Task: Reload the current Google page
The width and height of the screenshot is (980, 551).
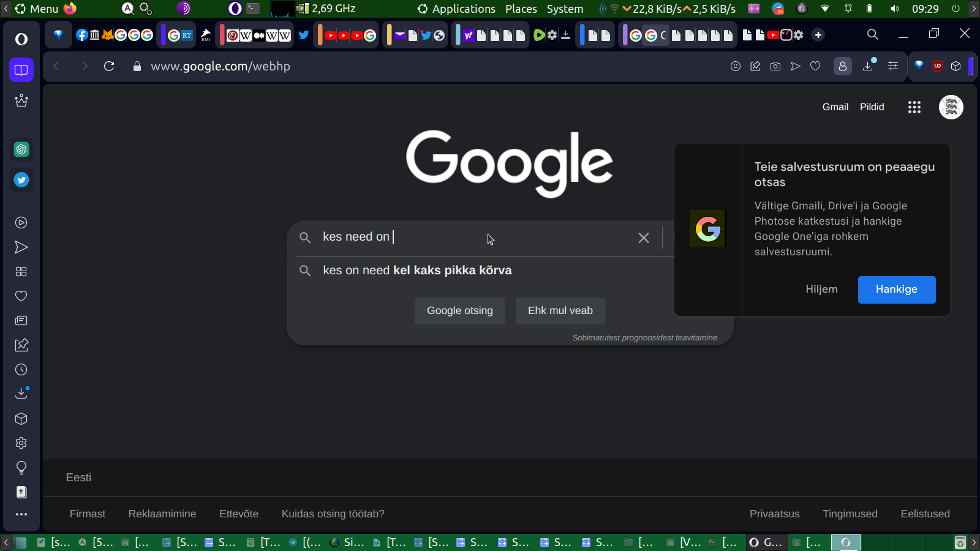Action: click(109, 66)
